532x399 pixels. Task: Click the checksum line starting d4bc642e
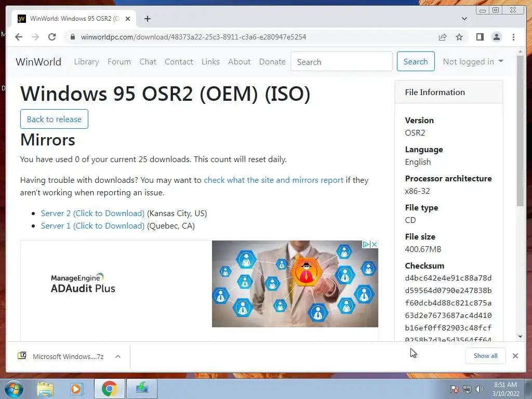pos(448,278)
